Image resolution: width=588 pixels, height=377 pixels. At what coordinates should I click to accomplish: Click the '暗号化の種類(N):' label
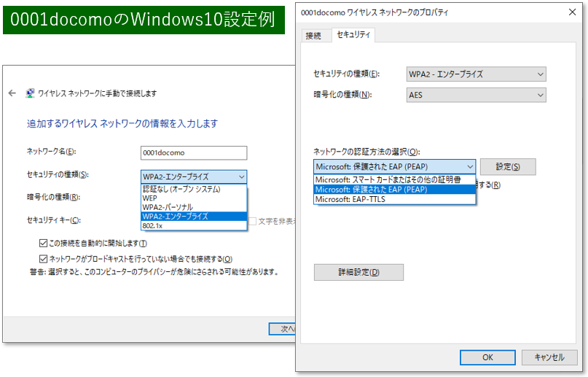[x=342, y=95]
